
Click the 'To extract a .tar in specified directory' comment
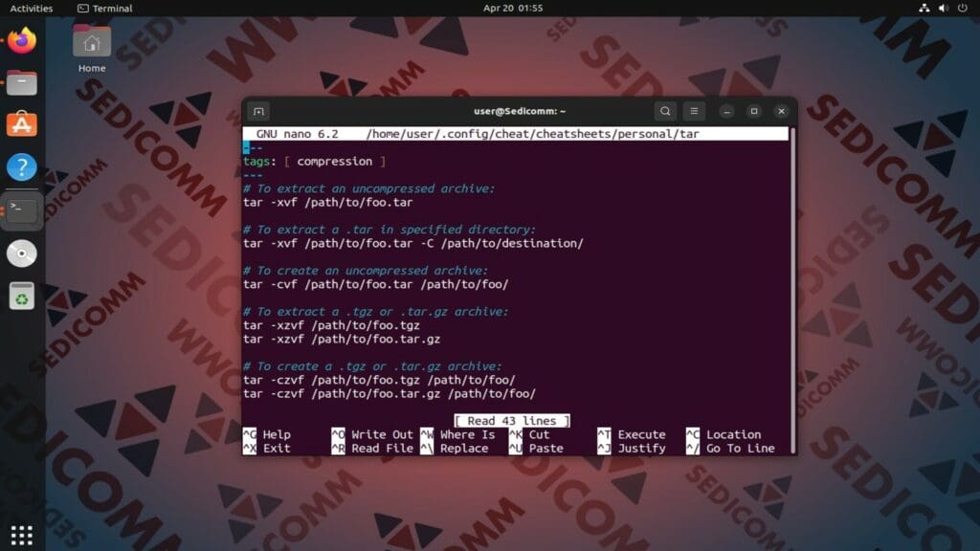(390, 230)
